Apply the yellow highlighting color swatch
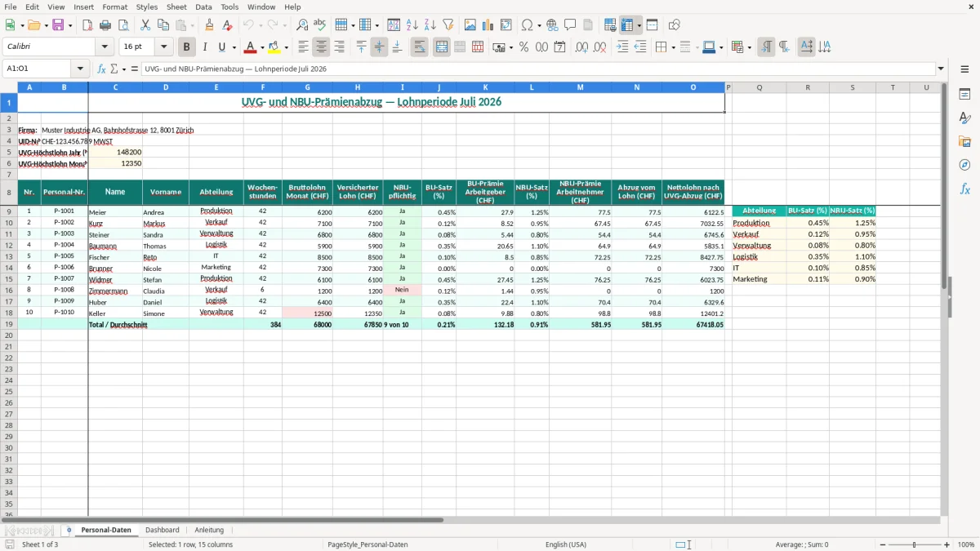This screenshot has height=551, width=980. point(274,47)
